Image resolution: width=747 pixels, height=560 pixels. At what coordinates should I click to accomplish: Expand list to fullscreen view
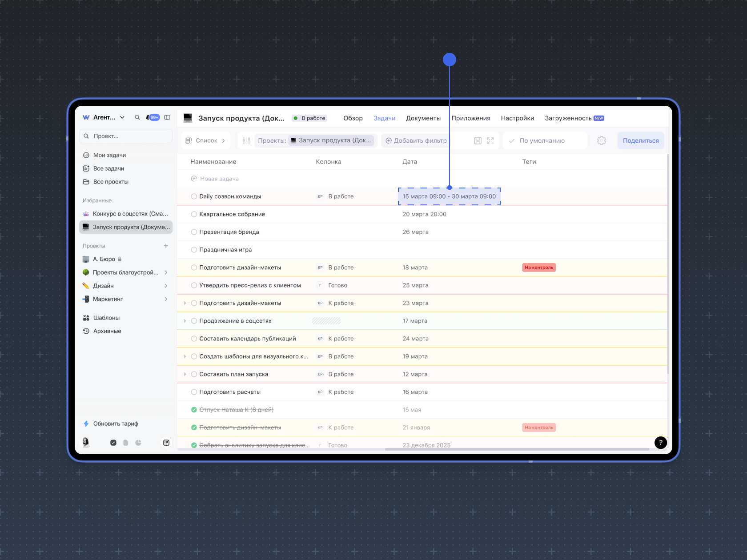click(490, 140)
